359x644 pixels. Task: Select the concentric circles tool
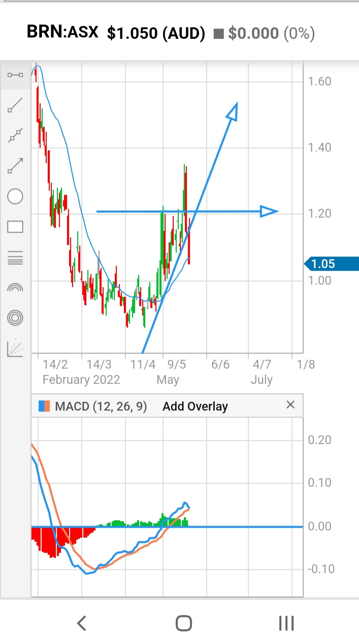point(15,318)
